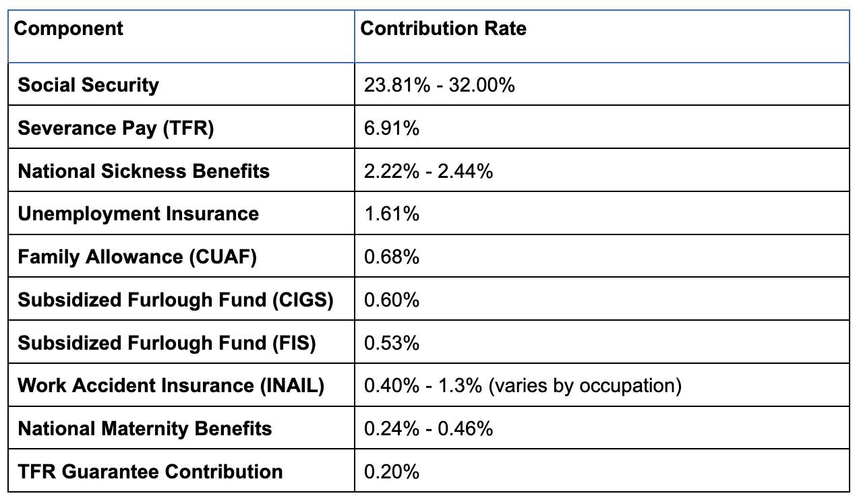
Task: Click the TFR Guarantee Contribution cell
Action: 150,472
